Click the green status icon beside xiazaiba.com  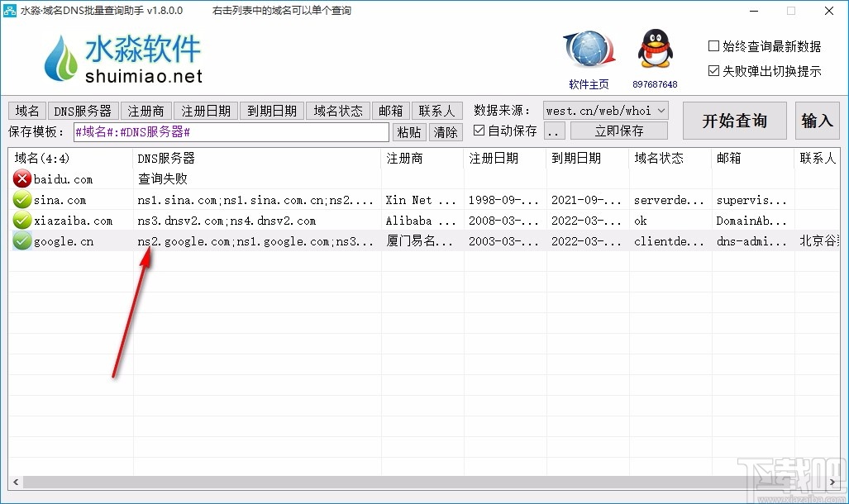tap(21, 221)
